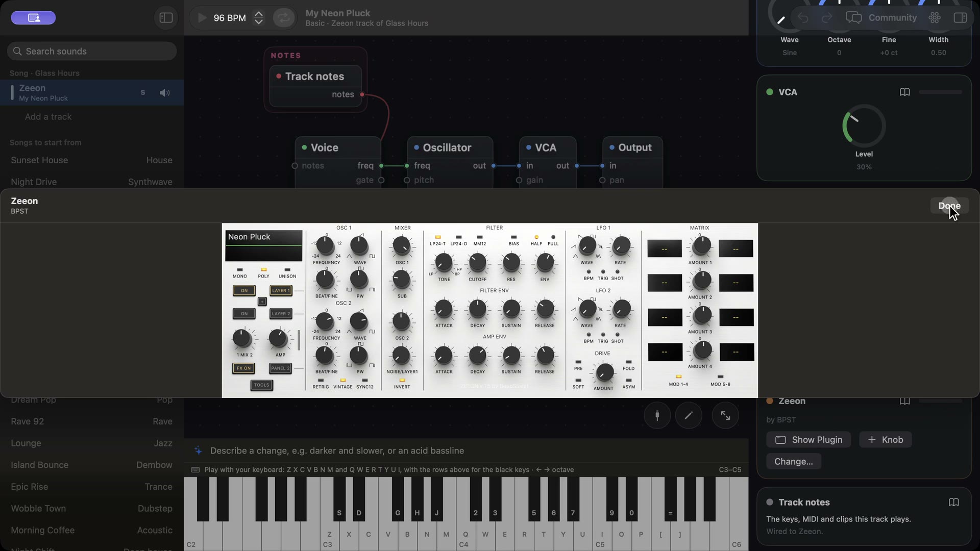This screenshot has height=551, width=980.
Task: Click the pencil edit icon above keyboard
Action: pos(689,416)
